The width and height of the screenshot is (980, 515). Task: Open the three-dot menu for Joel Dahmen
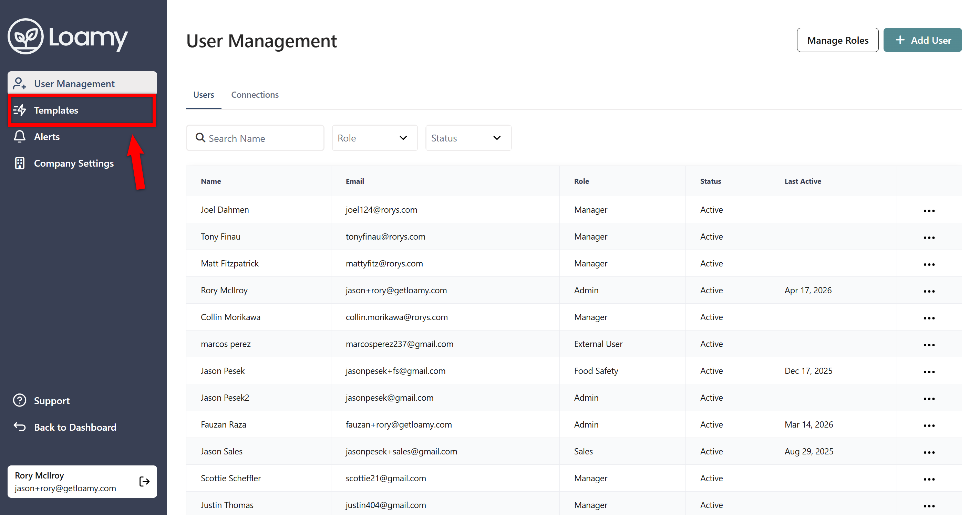(929, 211)
